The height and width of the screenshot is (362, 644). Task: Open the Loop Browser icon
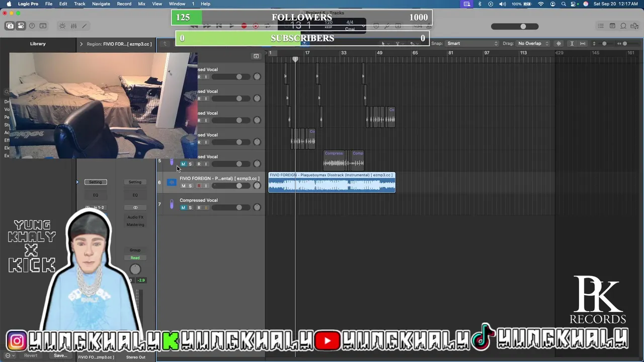click(x=623, y=26)
